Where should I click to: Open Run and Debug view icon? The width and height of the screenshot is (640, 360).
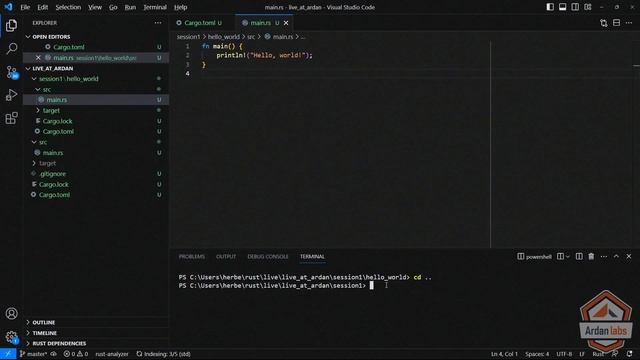[x=11, y=95]
